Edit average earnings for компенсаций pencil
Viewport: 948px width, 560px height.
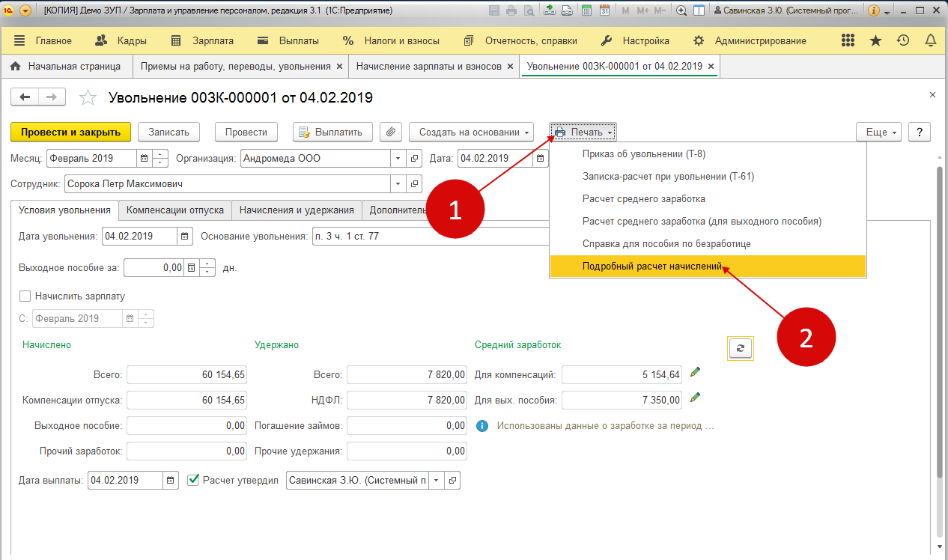coord(696,372)
